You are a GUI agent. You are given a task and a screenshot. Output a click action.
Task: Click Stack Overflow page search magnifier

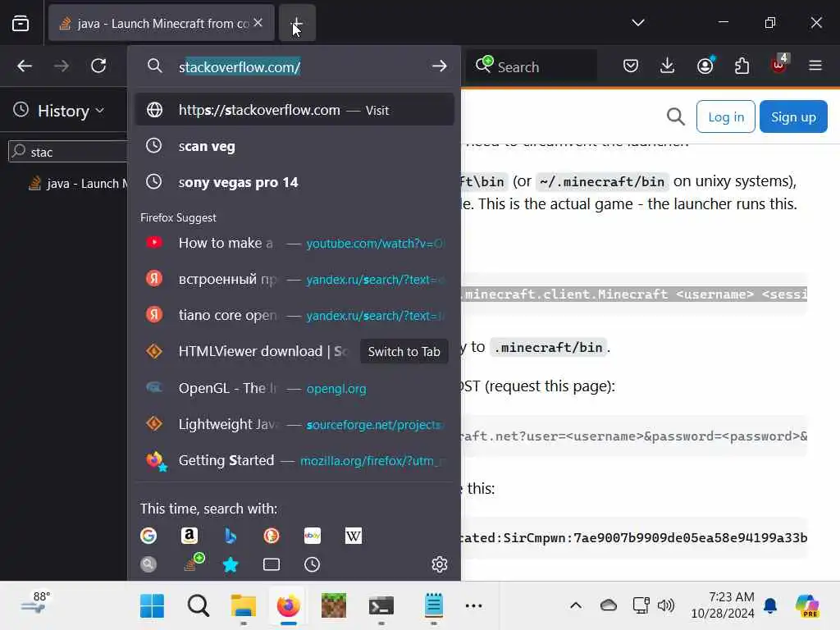pyautogui.click(x=676, y=116)
